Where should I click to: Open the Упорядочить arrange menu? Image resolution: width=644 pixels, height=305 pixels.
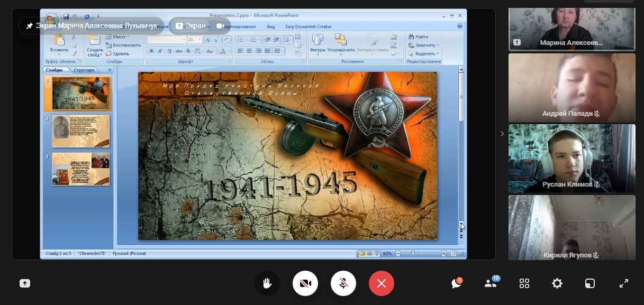click(x=340, y=44)
